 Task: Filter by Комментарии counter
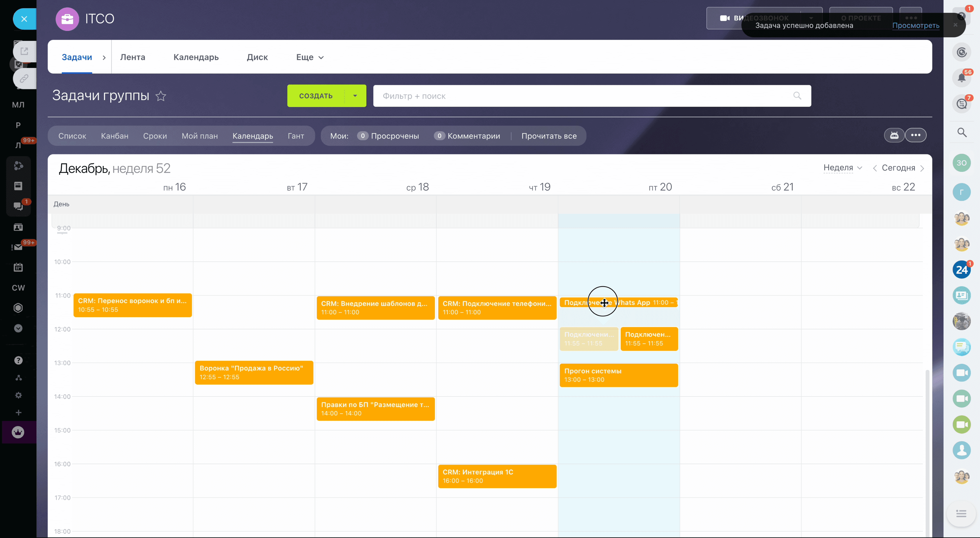pos(467,136)
